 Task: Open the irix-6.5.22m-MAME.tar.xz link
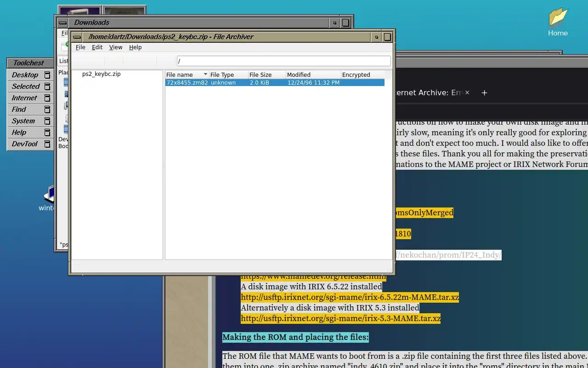(x=350, y=297)
